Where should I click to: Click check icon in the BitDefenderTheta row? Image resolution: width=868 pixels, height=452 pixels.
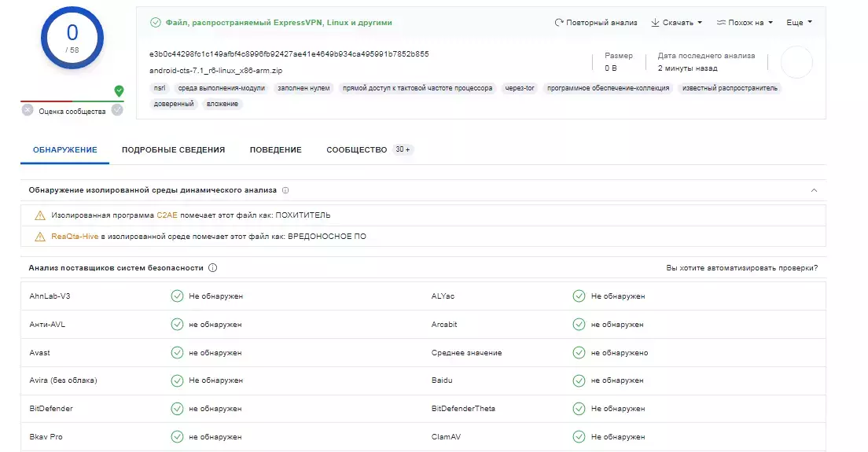tap(579, 409)
